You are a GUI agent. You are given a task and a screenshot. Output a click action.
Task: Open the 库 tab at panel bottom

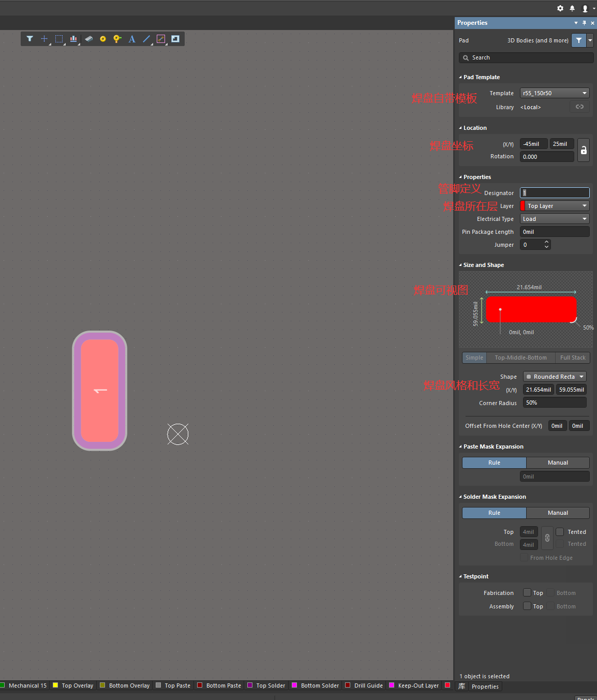tap(462, 687)
